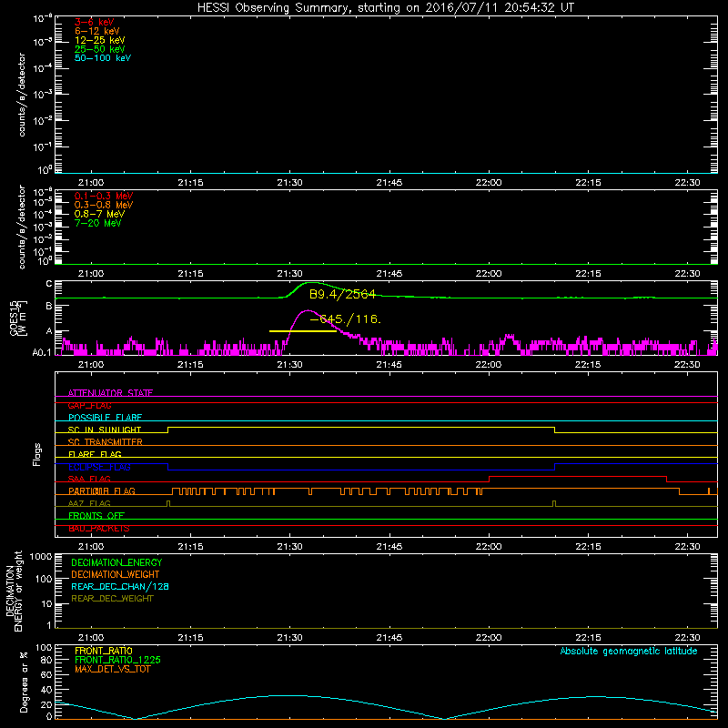Select the FRONTS_OFF label
Screen dimensions: 728x728
tap(96, 516)
